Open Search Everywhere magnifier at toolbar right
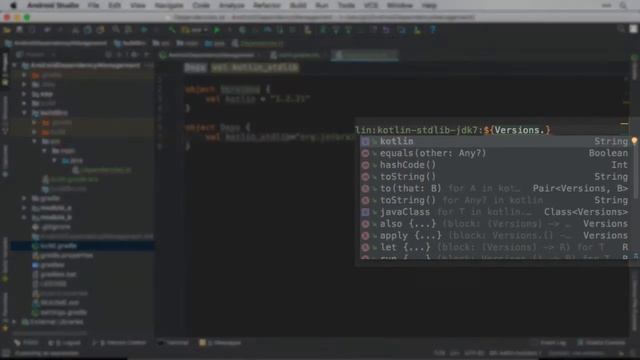Viewport: 640px width, 360px height. 621,29
